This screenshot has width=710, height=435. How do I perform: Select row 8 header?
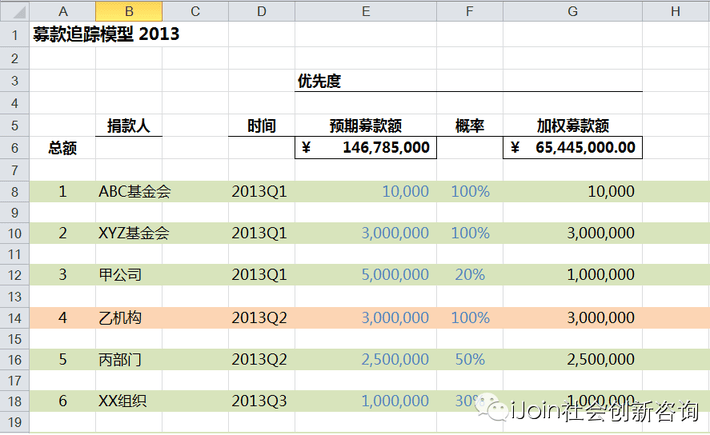coord(14,191)
